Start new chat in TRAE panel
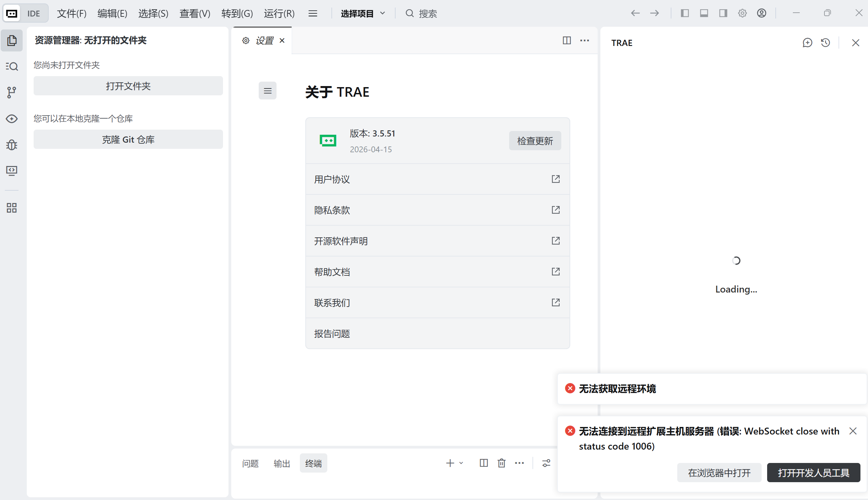Screen dimensions: 868x500 click(807, 43)
